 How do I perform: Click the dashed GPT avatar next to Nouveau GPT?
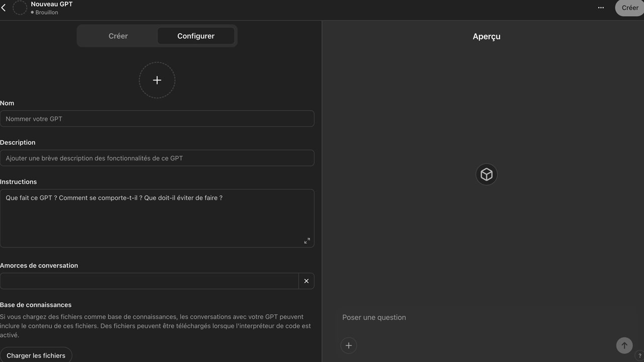coord(20,8)
